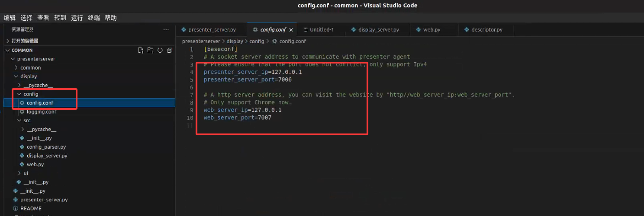
Task: Collapse the config folder
Action: [89, 94]
